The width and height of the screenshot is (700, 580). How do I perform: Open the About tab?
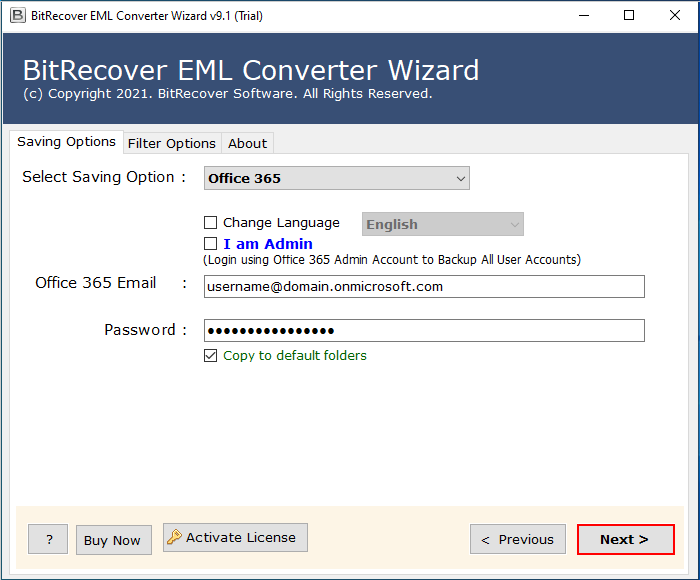point(247,143)
